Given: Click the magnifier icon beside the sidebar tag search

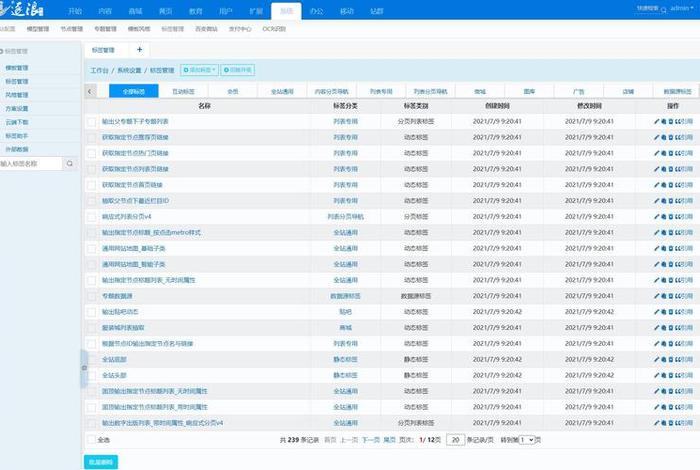Looking at the screenshot, I should point(70,164).
